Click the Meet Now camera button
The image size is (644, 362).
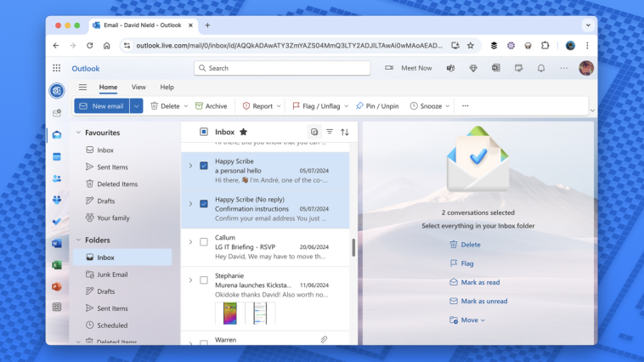click(x=409, y=68)
